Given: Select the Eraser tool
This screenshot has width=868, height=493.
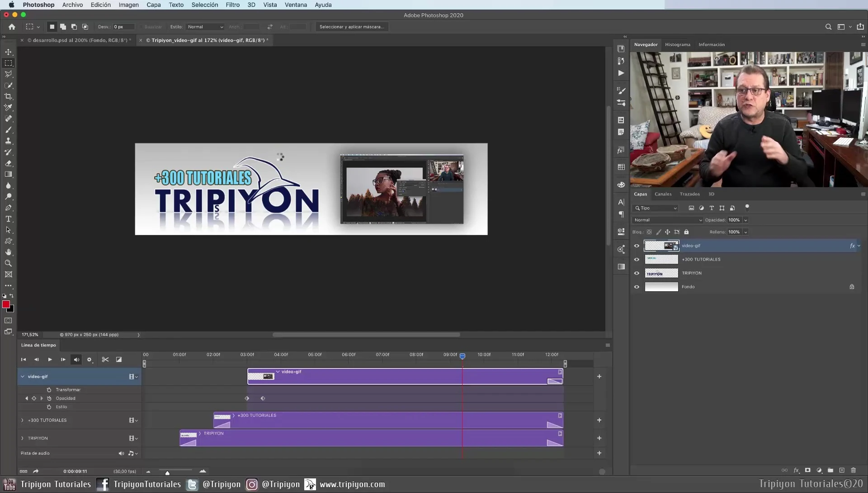Looking at the screenshot, I should (x=9, y=163).
